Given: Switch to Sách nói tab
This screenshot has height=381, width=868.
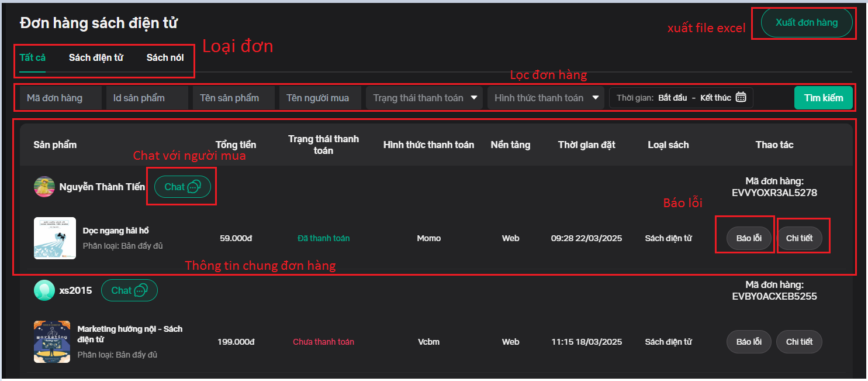Looking at the screenshot, I should (165, 58).
